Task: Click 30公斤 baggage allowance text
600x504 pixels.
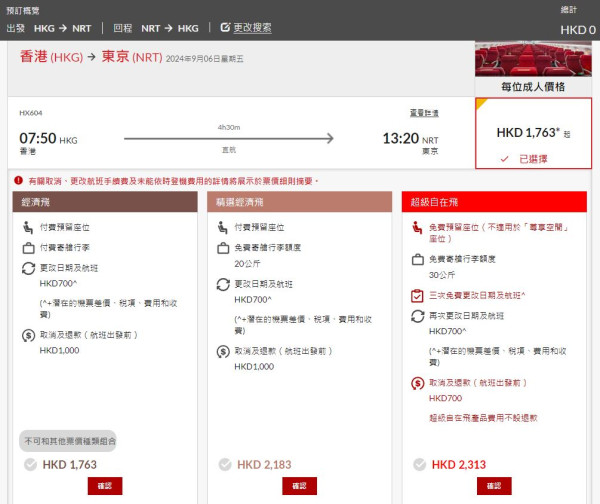Action: point(442,275)
